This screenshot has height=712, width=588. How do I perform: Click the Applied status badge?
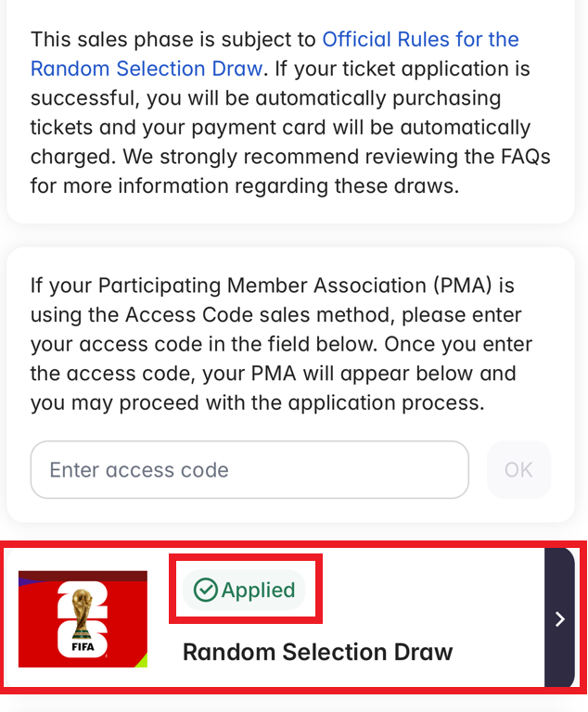245,590
